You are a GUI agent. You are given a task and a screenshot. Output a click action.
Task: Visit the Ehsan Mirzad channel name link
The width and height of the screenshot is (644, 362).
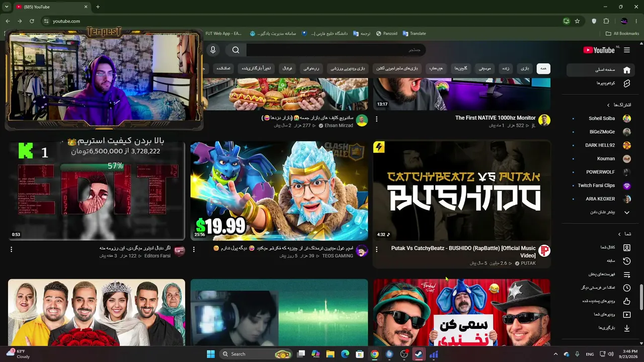pyautogui.click(x=339, y=125)
